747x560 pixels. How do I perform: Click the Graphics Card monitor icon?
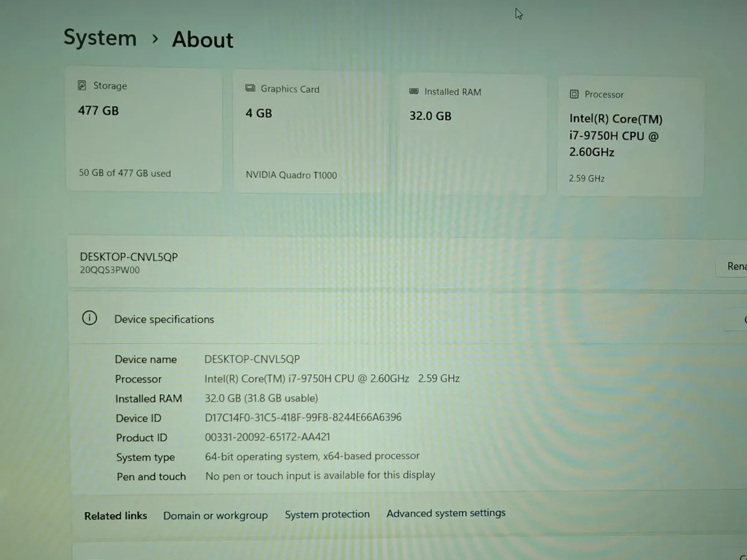250,88
